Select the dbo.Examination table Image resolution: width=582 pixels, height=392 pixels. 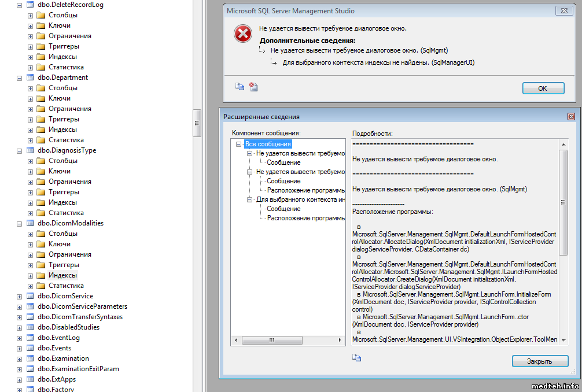pos(63,358)
